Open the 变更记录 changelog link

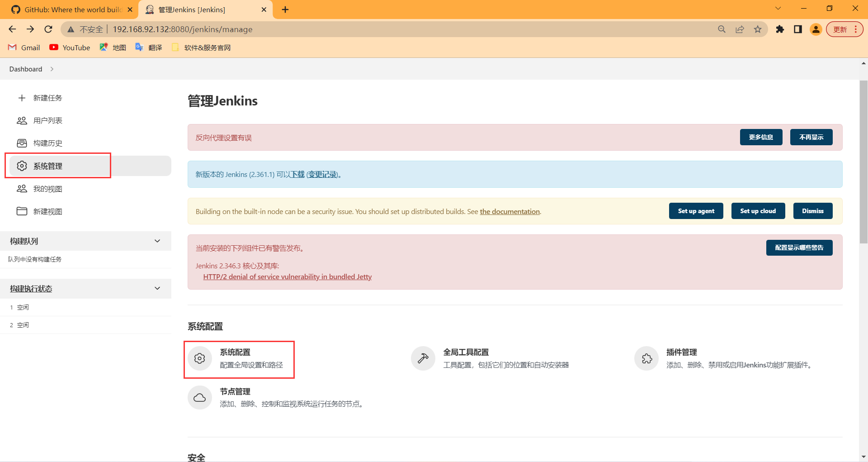[x=323, y=175]
